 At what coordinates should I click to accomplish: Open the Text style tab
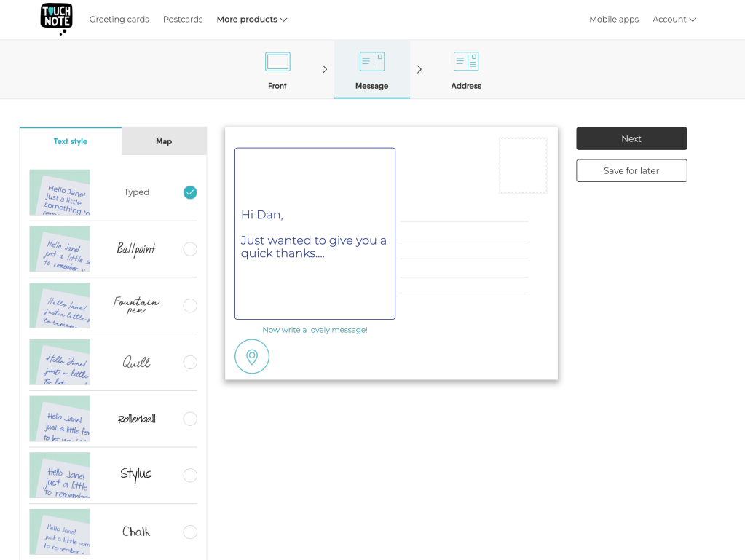[x=71, y=141]
